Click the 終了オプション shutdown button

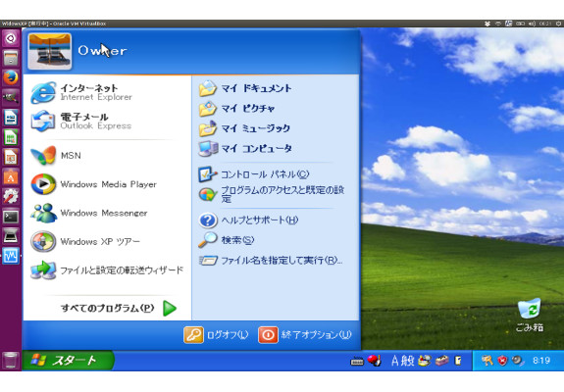coord(305,335)
